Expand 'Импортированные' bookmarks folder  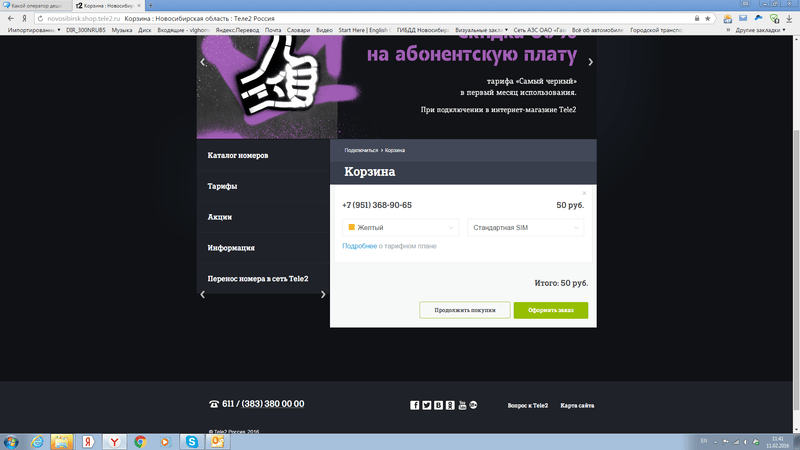click(x=34, y=30)
